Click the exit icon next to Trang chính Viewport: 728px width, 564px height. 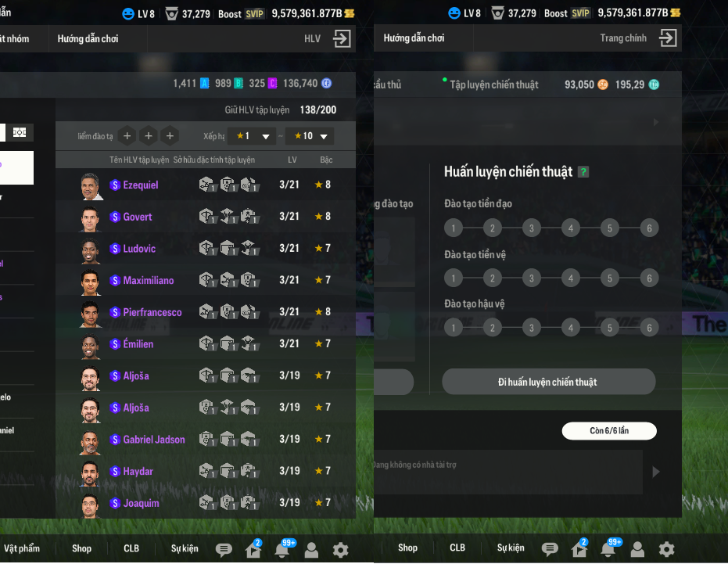[x=668, y=38]
